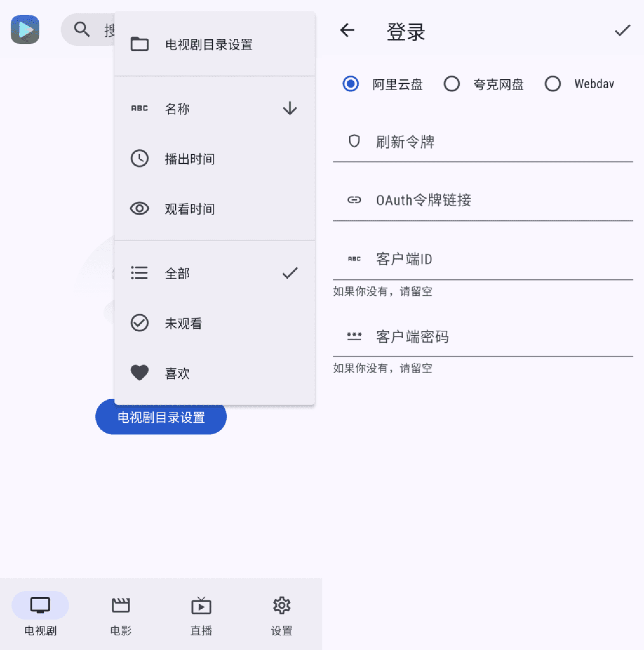The height and width of the screenshot is (650, 644).
Task: Filter by 全部 in the menu
Action: [215, 273]
